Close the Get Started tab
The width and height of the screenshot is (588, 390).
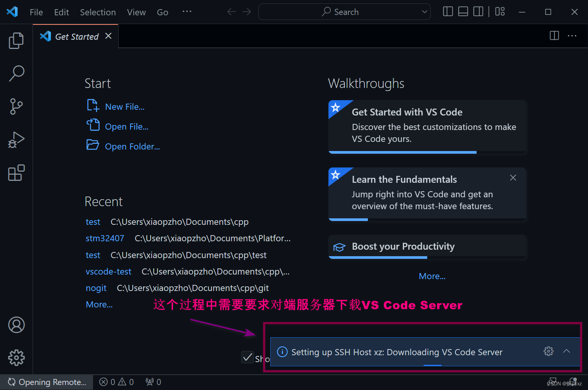(108, 36)
